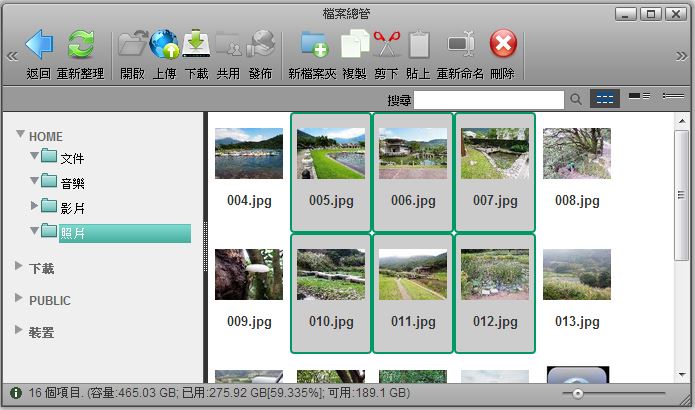Expand the 裝置 devices section
Screen dimensions: 695x410
pos(20,332)
